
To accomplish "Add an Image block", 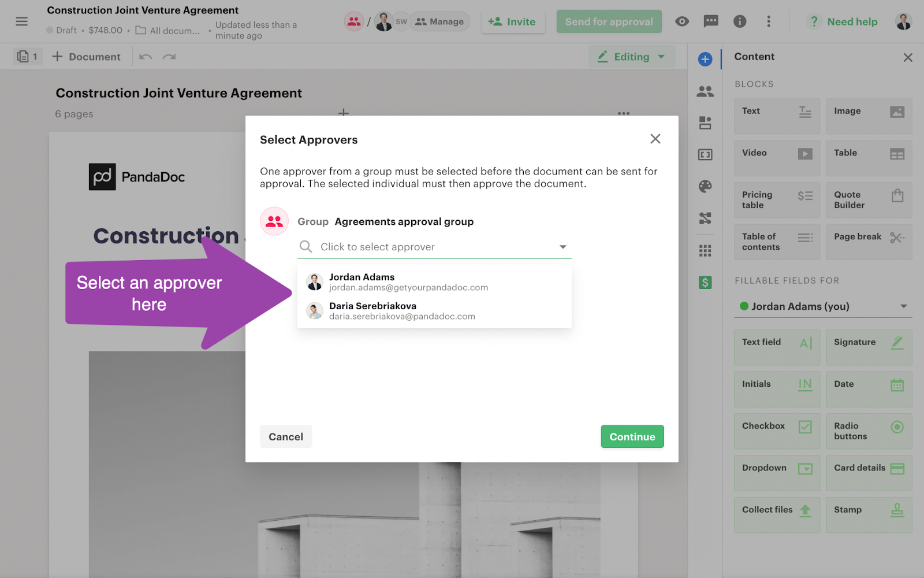I will point(869,116).
